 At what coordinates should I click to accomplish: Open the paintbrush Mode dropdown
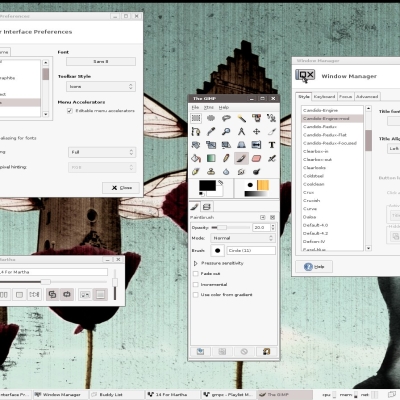[x=243, y=238]
